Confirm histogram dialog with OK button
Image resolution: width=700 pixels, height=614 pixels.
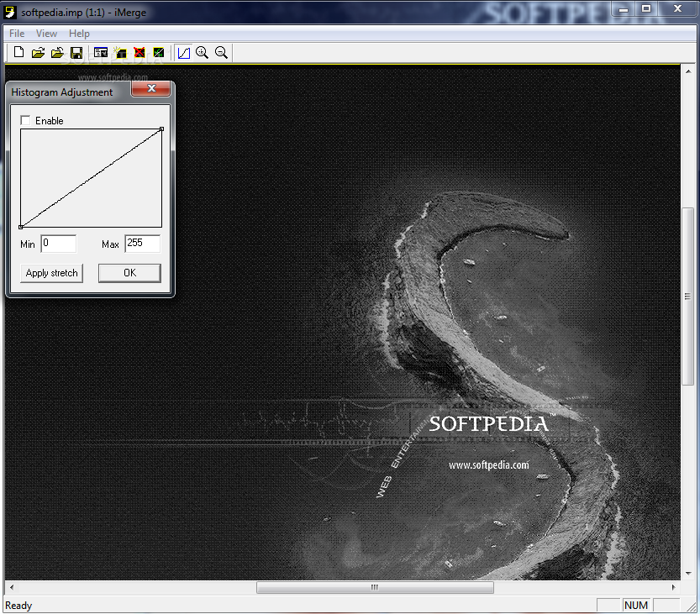(130, 273)
